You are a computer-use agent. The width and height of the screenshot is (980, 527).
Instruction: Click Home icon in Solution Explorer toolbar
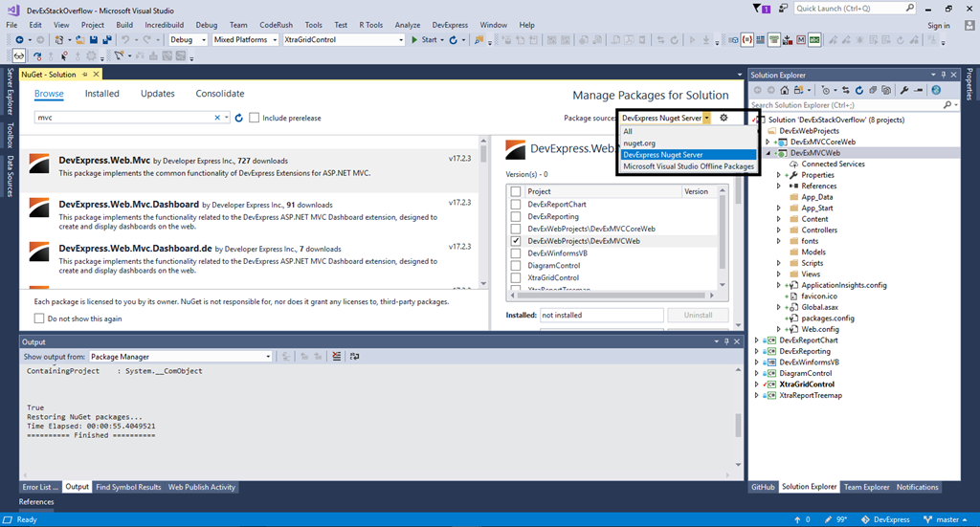pyautogui.click(x=785, y=91)
